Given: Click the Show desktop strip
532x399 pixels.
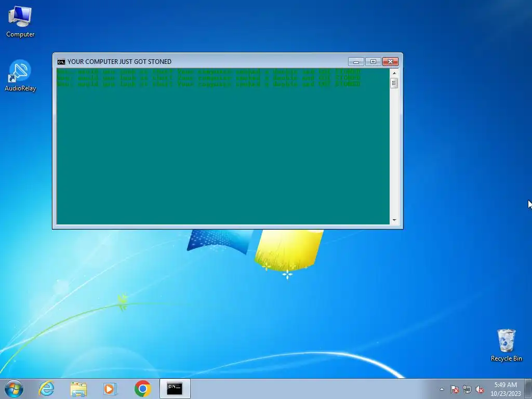Looking at the screenshot, I should 528,389.
